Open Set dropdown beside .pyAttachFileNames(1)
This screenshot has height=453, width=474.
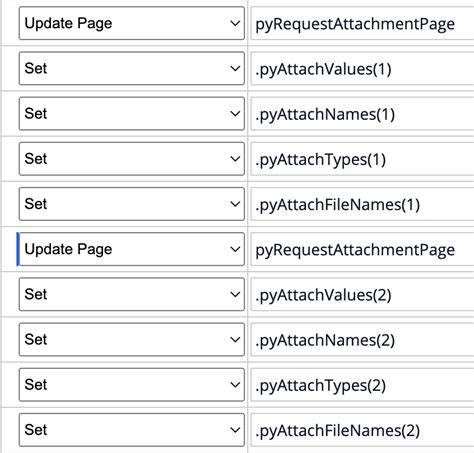click(132, 204)
